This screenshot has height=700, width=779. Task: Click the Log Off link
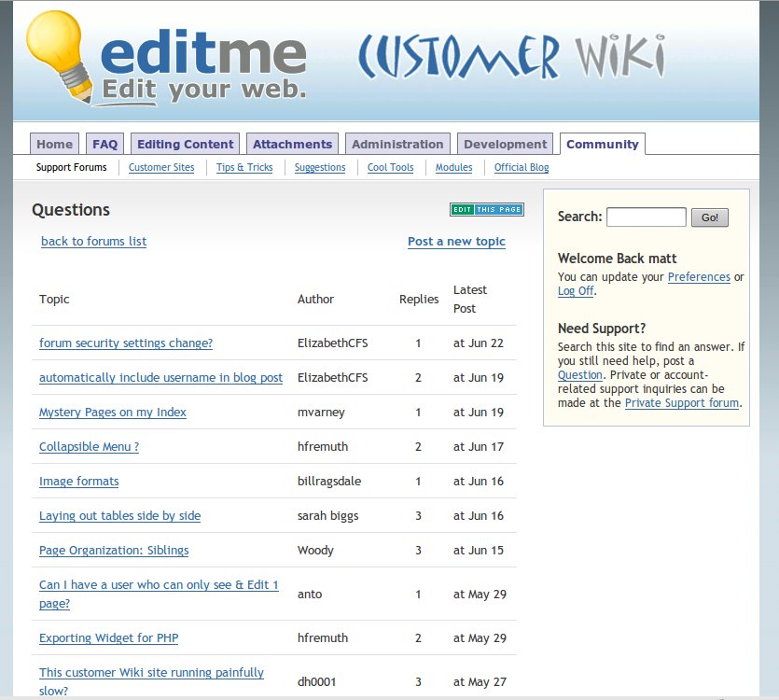(575, 291)
